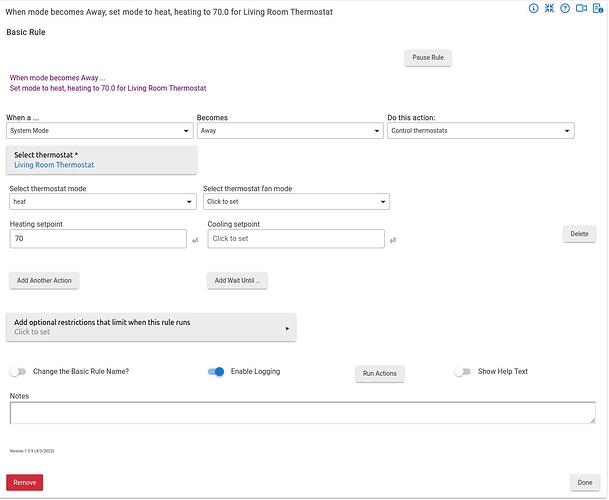
Task: Open the thermostat mode dropdown showing heat
Action: [103, 202]
